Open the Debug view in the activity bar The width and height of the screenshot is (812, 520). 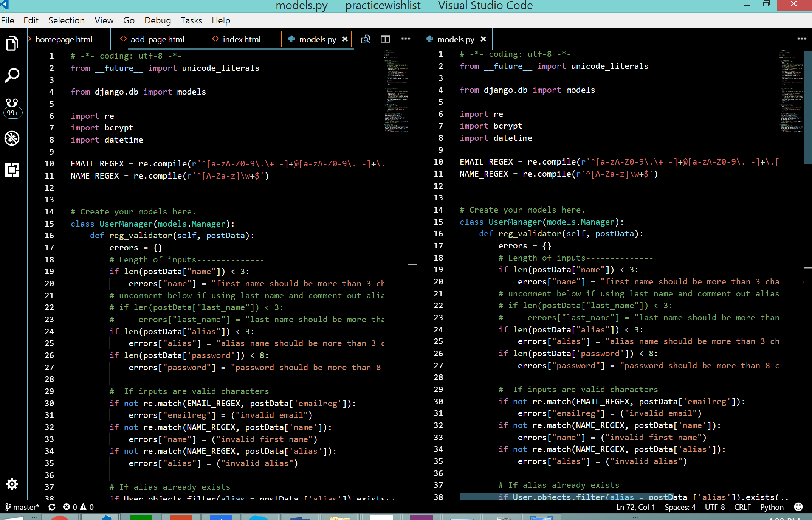click(x=12, y=138)
